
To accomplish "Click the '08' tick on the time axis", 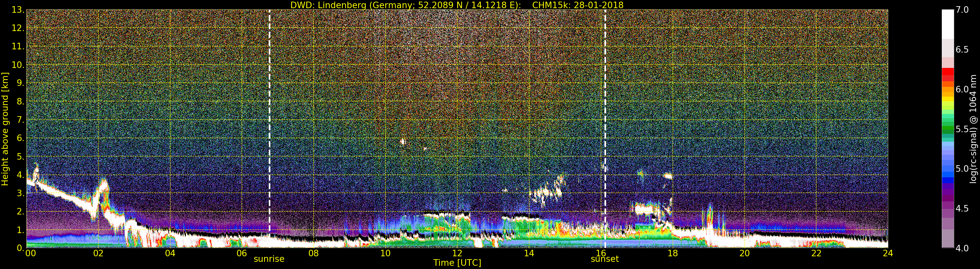I will (x=313, y=253).
